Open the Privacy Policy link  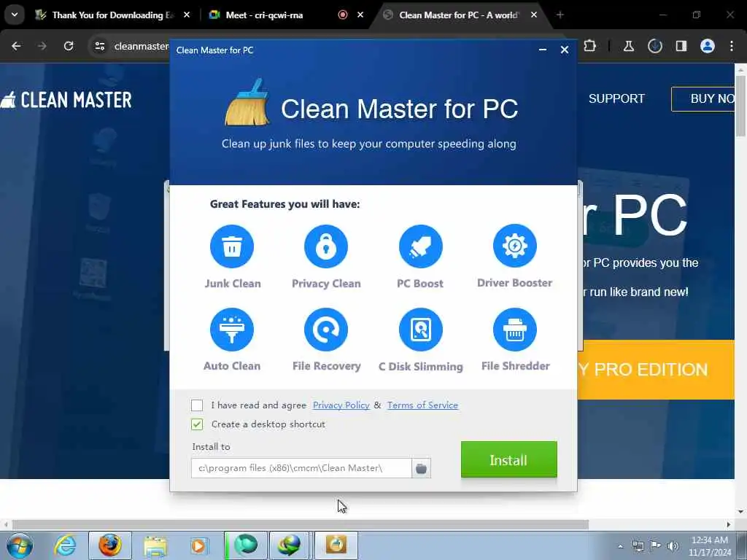341,405
